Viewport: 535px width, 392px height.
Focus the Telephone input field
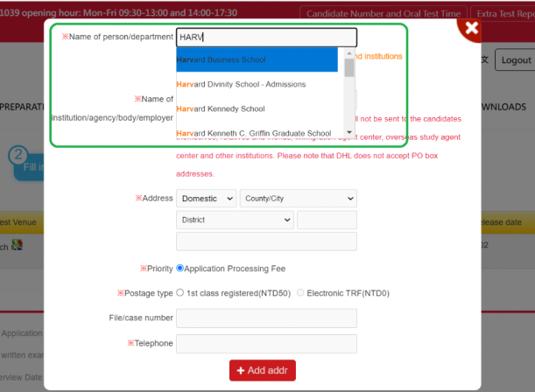(266, 344)
